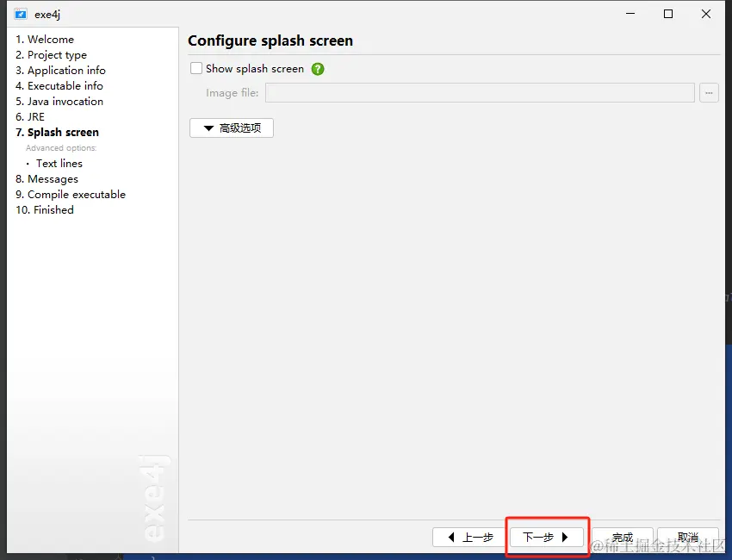Open the Image file browse button
The image size is (732, 560).
[709, 92]
